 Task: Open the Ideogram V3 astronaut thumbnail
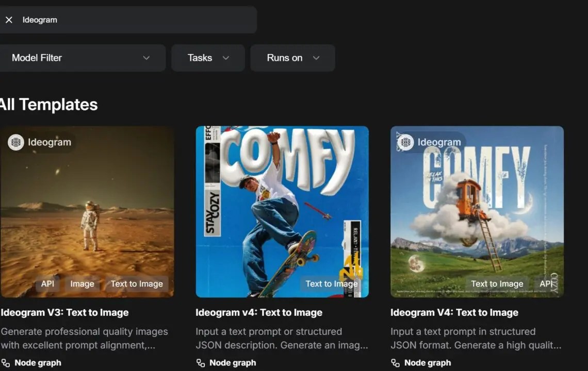tap(87, 212)
